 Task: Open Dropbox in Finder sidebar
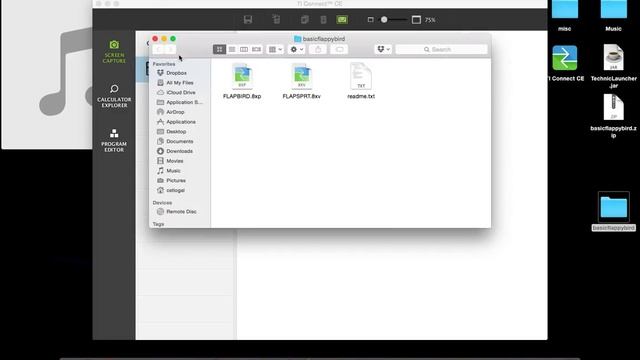coord(176,73)
